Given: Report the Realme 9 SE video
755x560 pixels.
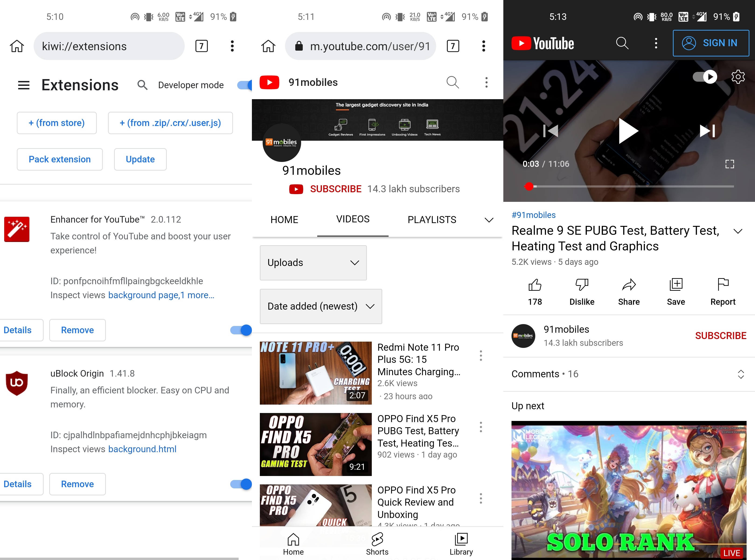Looking at the screenshot, I should pos(723,292).
